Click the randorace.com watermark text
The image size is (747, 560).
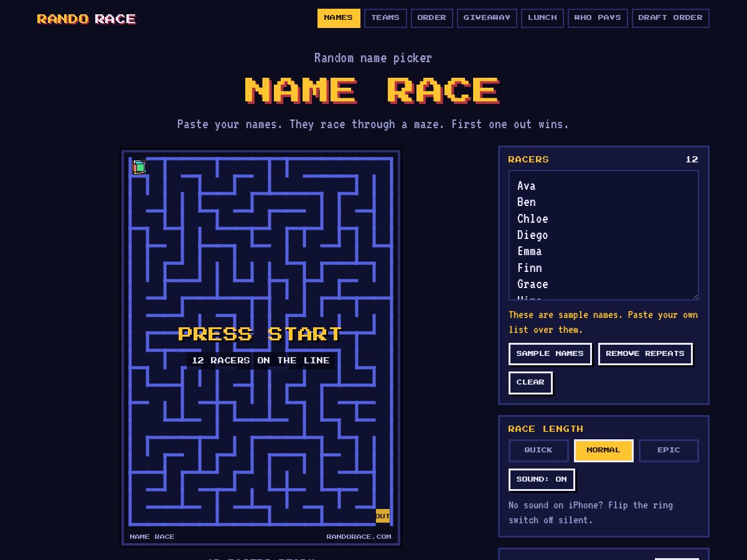point(359,537)
